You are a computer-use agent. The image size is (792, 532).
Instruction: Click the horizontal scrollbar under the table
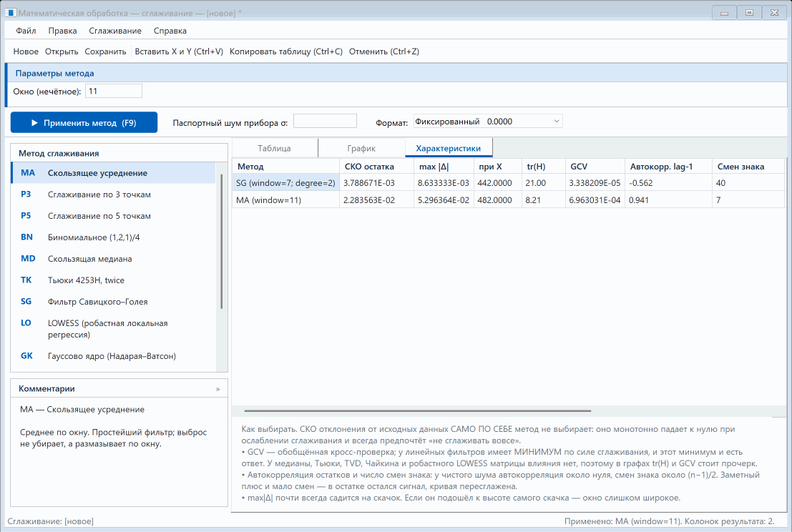[417, 411]
